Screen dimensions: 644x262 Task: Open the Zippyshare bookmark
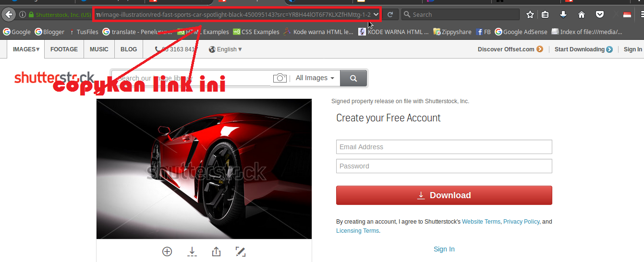coord(452,32)
